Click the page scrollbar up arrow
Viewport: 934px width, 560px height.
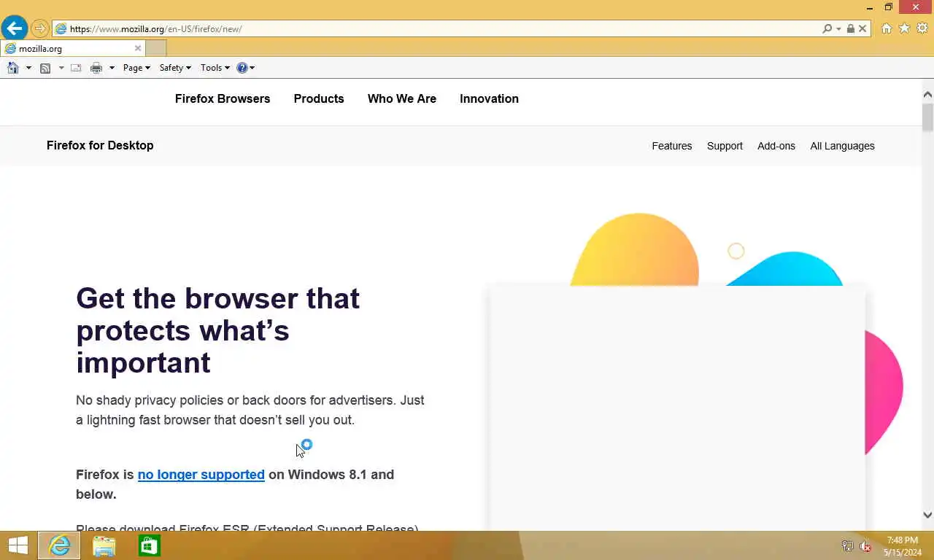[927, 95]
